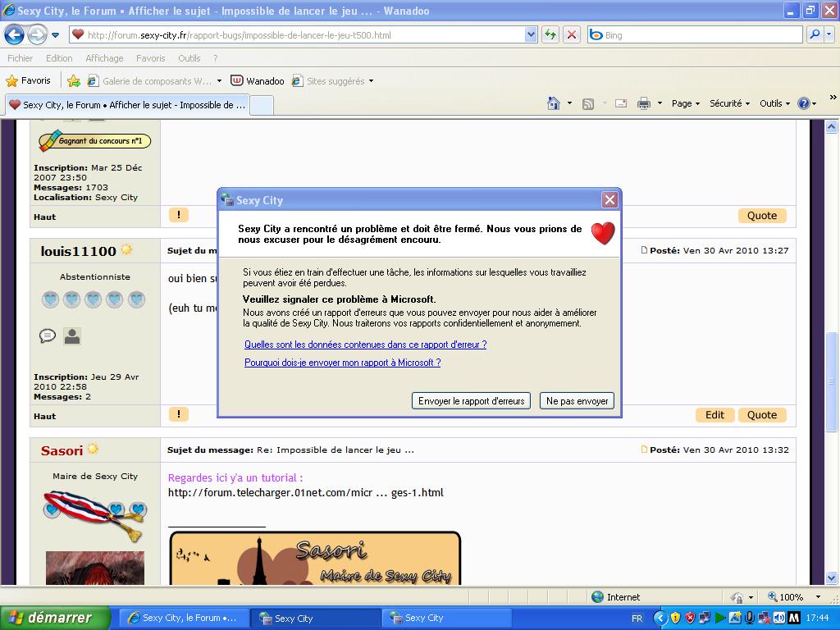
Task: Expand the 100% zoom level dropdown
Action: pos(817,597)
